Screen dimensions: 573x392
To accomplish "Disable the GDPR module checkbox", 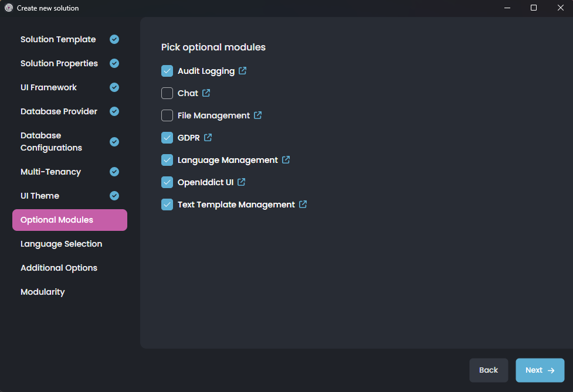I will [167, 137].
